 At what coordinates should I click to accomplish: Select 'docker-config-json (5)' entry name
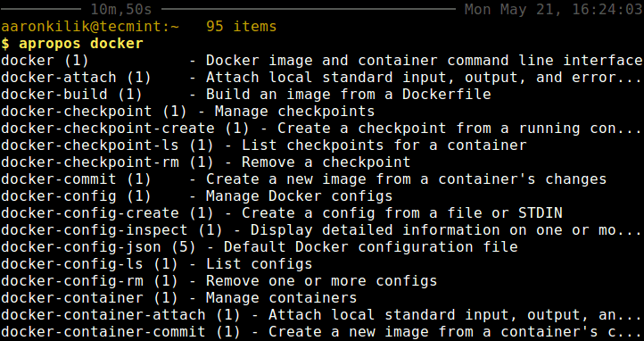(99, 247)
